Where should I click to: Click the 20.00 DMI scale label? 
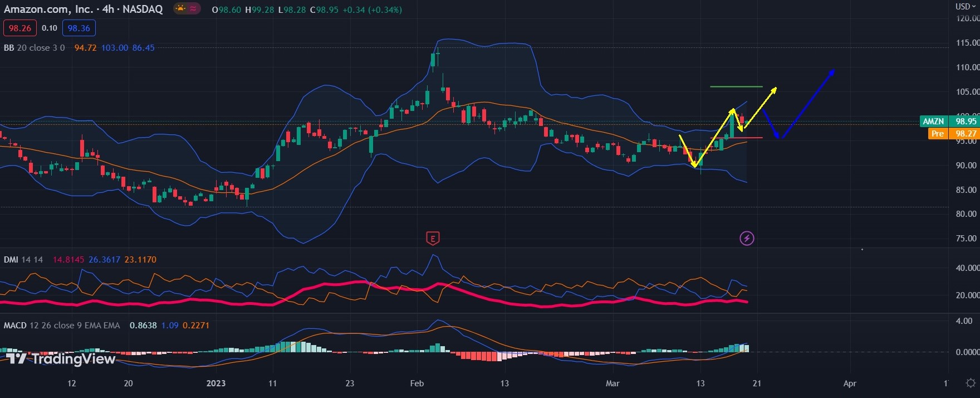tap(968, 295)
